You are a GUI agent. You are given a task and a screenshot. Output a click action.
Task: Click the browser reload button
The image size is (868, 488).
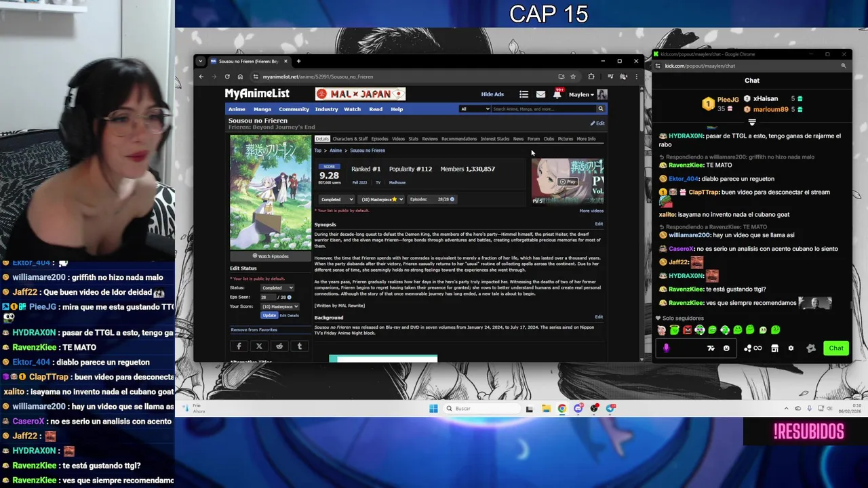click(x=227, y=77)
